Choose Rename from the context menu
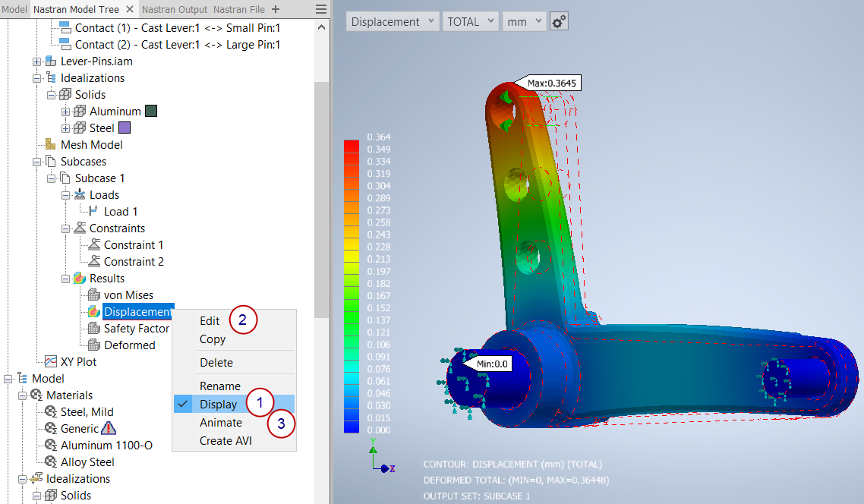 [220, 386]
